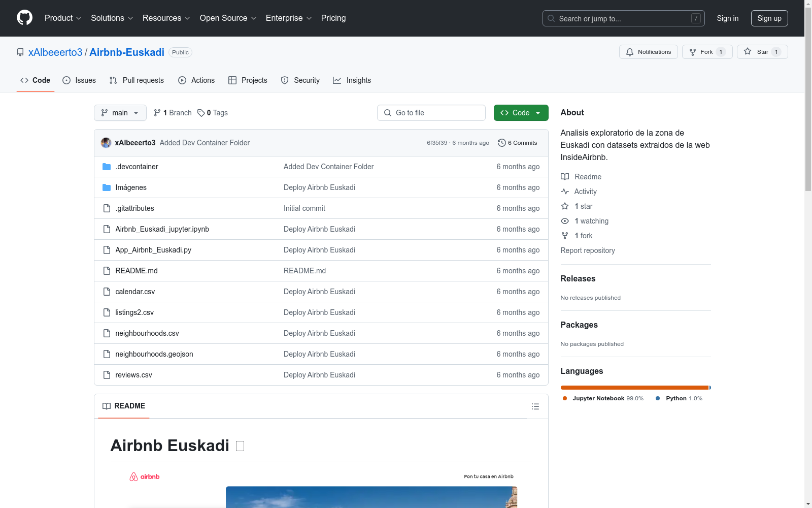Click the eye icon beside '1 watching'

(x=565, y=221)
